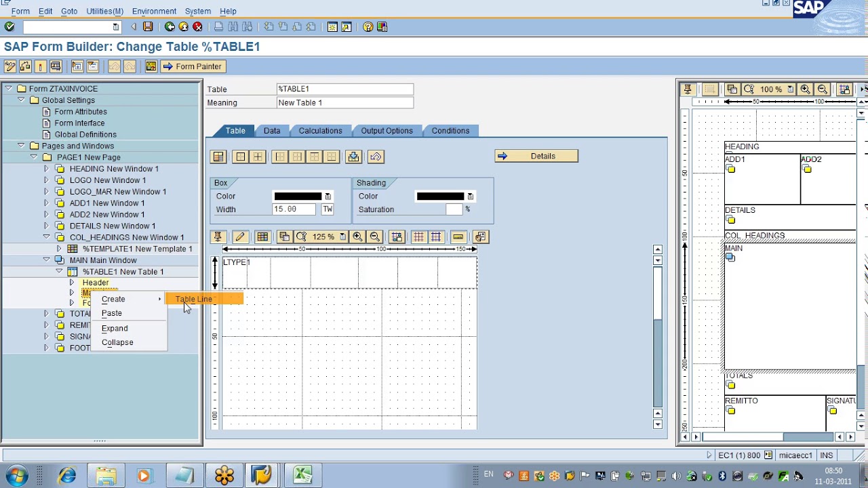Click the Customize Local Layout icon
The width and height of the screenshot is (868, 488).
click(382, 26)
